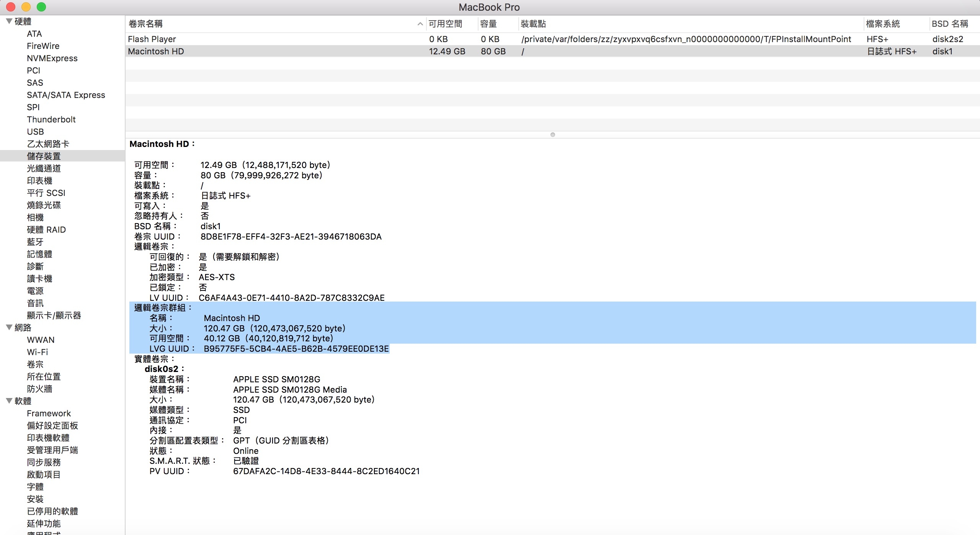Open 光纖通道 in the sidebar

(44, 168)
